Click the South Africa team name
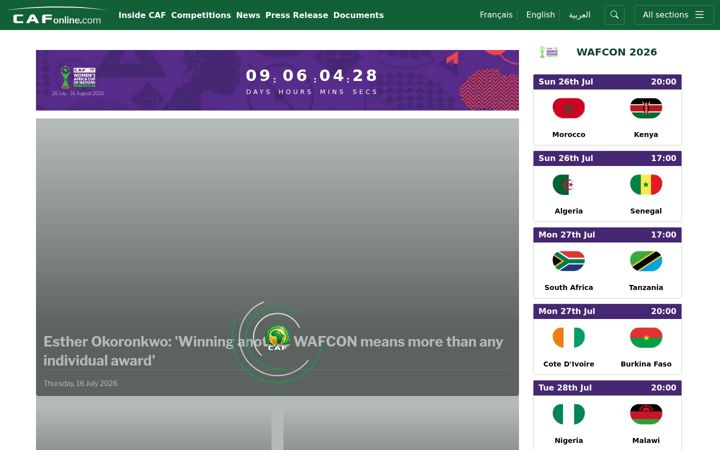Viewport: 720px width, 450px height. tap(568, 287)
